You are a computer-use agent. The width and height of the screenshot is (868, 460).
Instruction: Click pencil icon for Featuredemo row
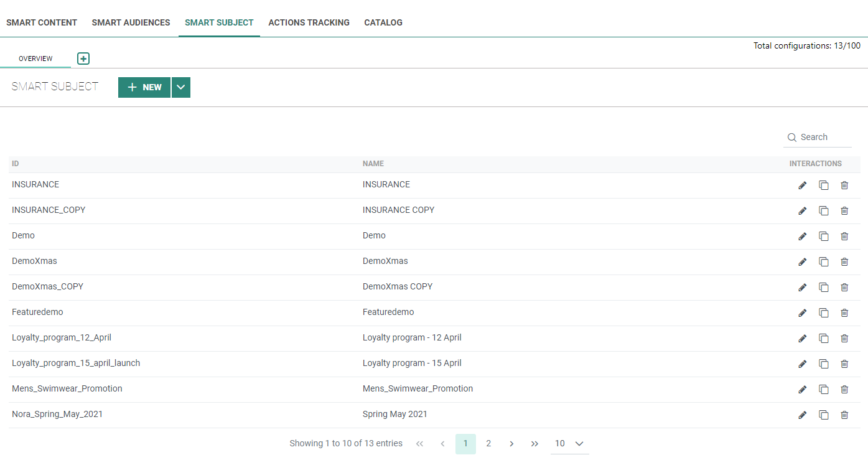802,313
